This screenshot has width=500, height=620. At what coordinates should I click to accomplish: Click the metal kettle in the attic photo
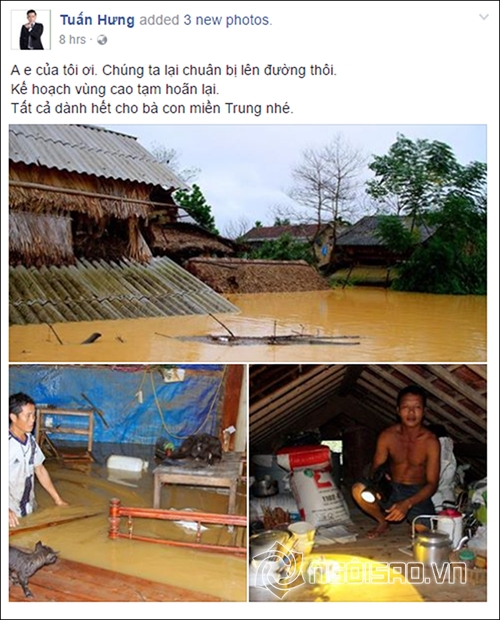[434, 545]
